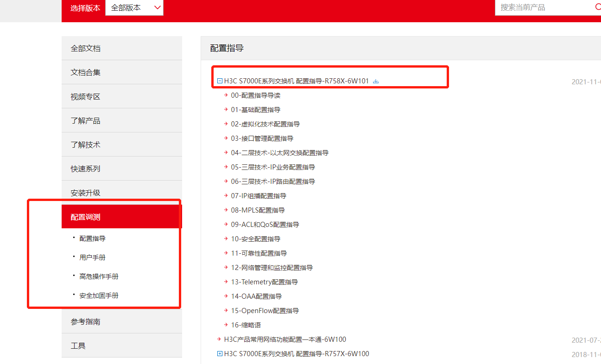
Task: Open 00-配置指导导读 chapter
Action: tap(256, 95)
